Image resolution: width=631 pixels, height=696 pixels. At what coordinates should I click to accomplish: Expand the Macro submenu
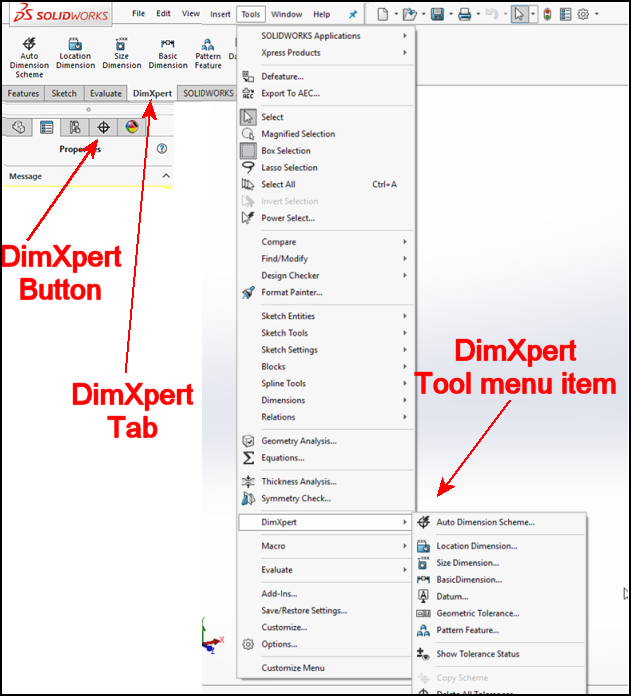point(326,546)
